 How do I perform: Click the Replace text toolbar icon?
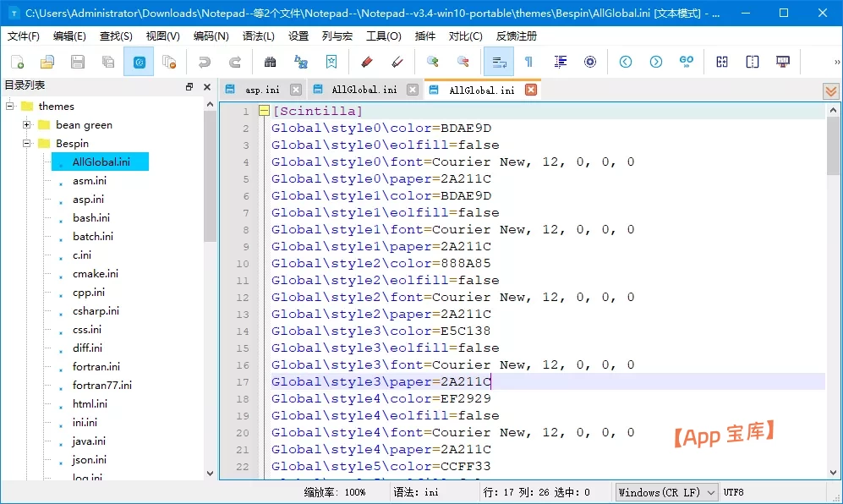pos(300,62)
